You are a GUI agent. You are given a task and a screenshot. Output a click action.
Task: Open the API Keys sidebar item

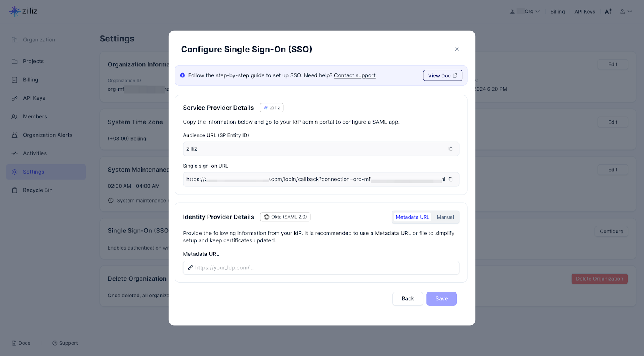(34, 98)
